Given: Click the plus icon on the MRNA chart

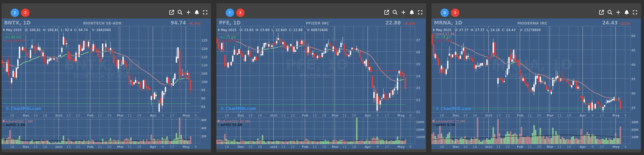Looking at the screenshot, I should click(x=618, y=12).
